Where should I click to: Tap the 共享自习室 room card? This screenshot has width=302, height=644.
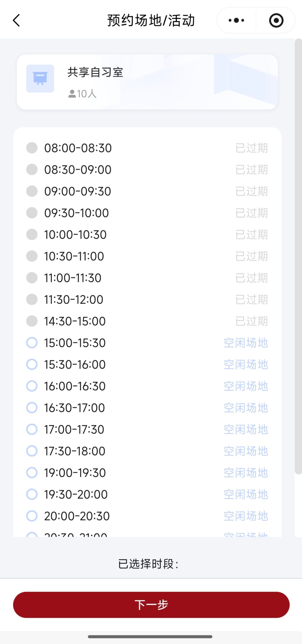click(147, 82)
